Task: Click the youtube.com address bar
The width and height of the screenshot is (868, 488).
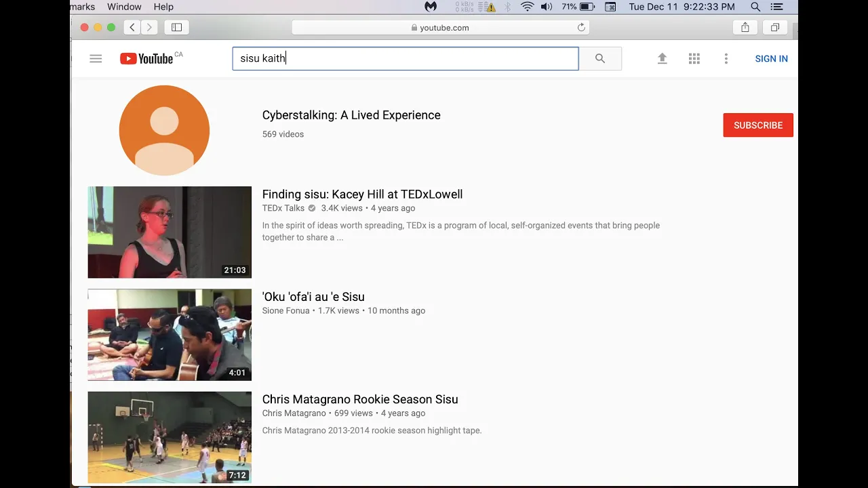Action: (440, 27)
